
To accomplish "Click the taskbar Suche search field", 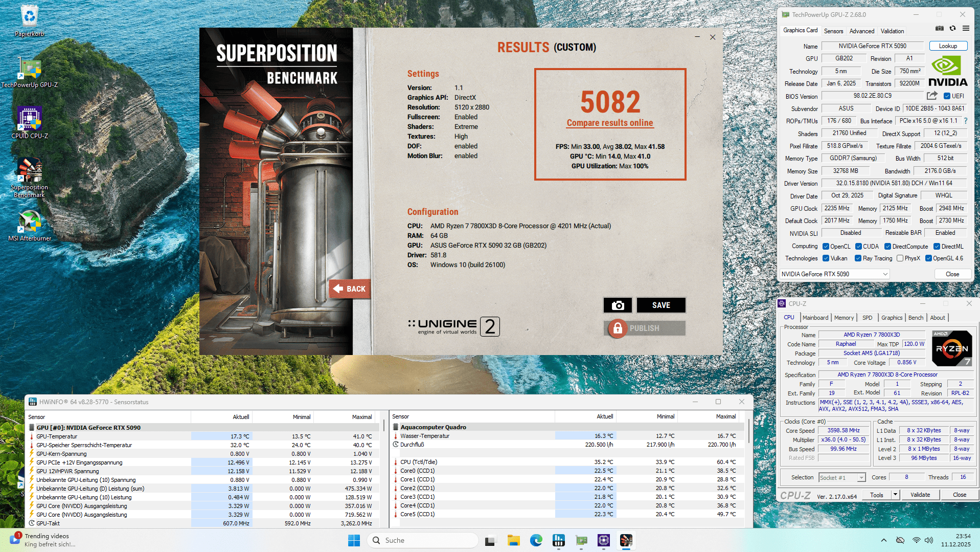I will (x=423, y=540).
